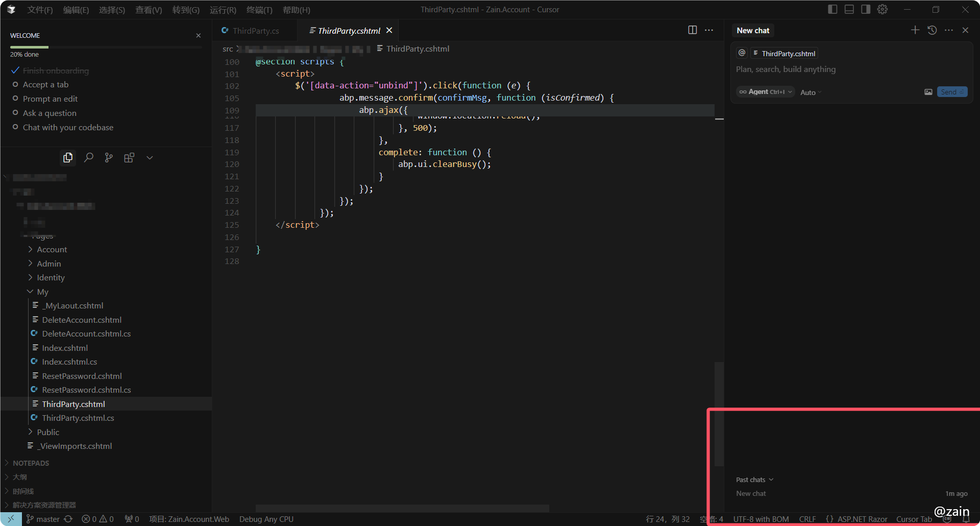This screenshot has height=526, width=980.
Task: Click 'Ask a question' onboarding step
Action: pyautogui.click(x=50, y=113)
